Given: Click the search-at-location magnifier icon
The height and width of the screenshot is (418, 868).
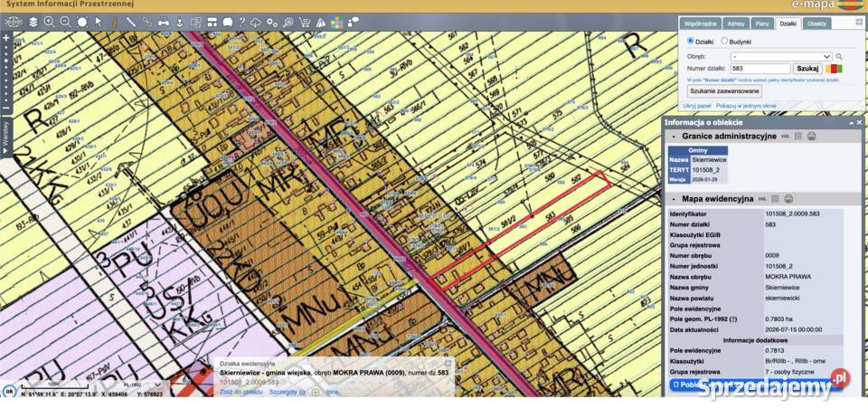Looking at the screenshot, I should point(288,22).
